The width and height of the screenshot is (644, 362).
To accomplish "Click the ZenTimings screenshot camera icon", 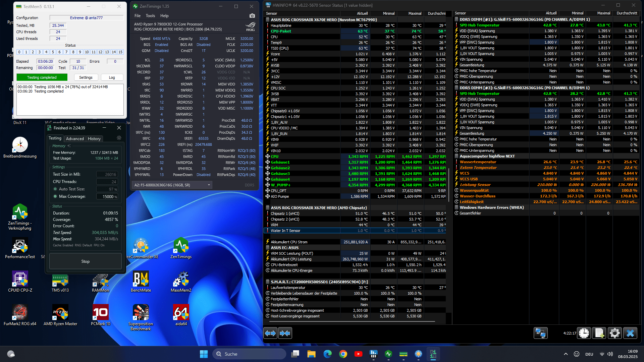I will [252, 16].
